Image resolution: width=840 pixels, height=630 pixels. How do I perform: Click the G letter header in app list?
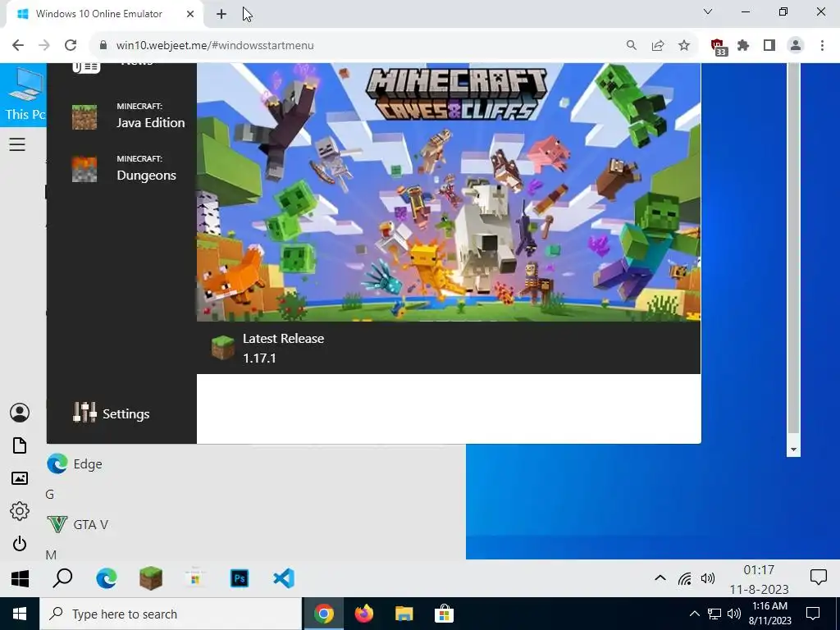tap(50, 495)
